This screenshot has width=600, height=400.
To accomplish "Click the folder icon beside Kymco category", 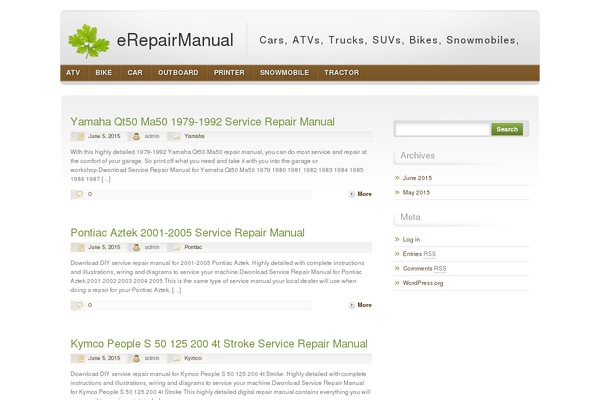I will pyautogui.click(x=176, y=358).
